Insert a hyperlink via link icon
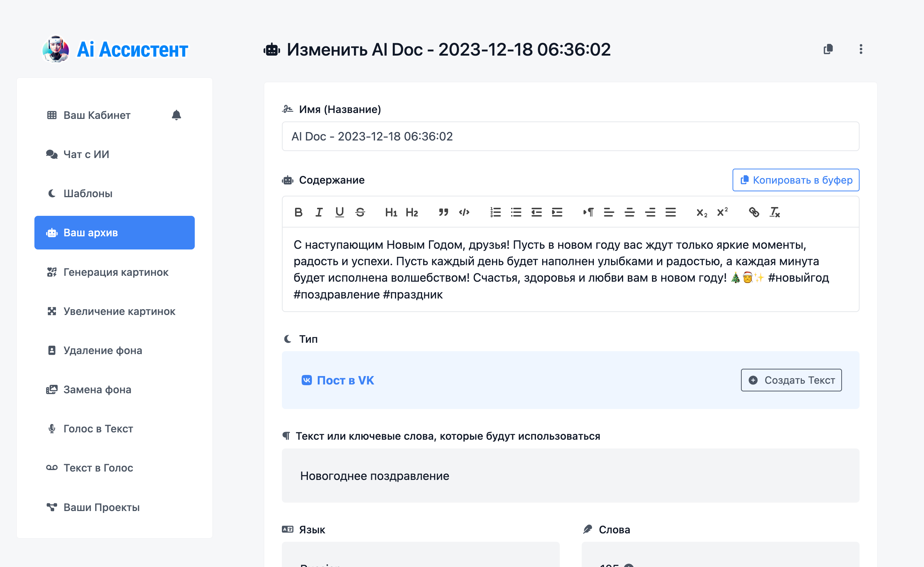 [754, 212]
